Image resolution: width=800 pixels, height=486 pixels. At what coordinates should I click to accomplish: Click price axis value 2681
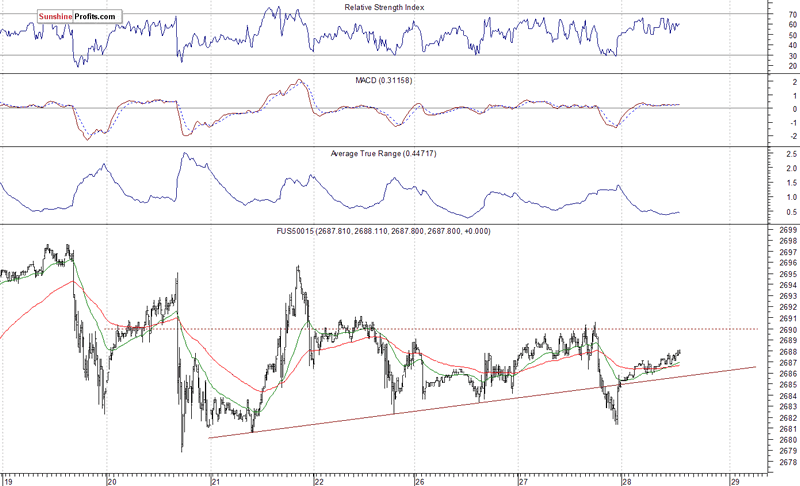(x=789, y=429)
